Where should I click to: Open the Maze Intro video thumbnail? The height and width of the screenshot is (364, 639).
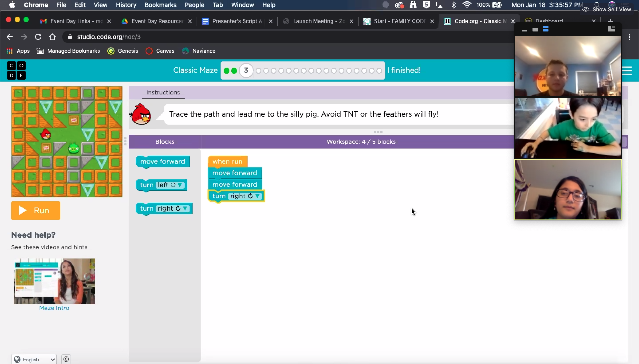point(54,281)
